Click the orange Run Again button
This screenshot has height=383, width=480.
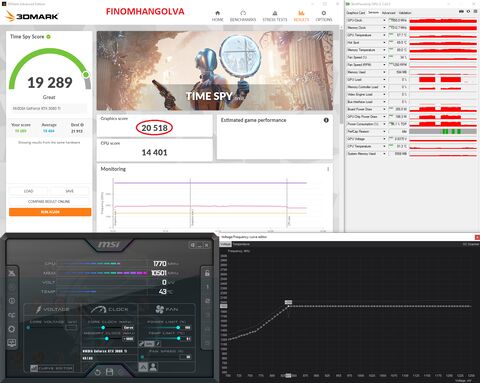pyautogui.click(x=50, y=212)
